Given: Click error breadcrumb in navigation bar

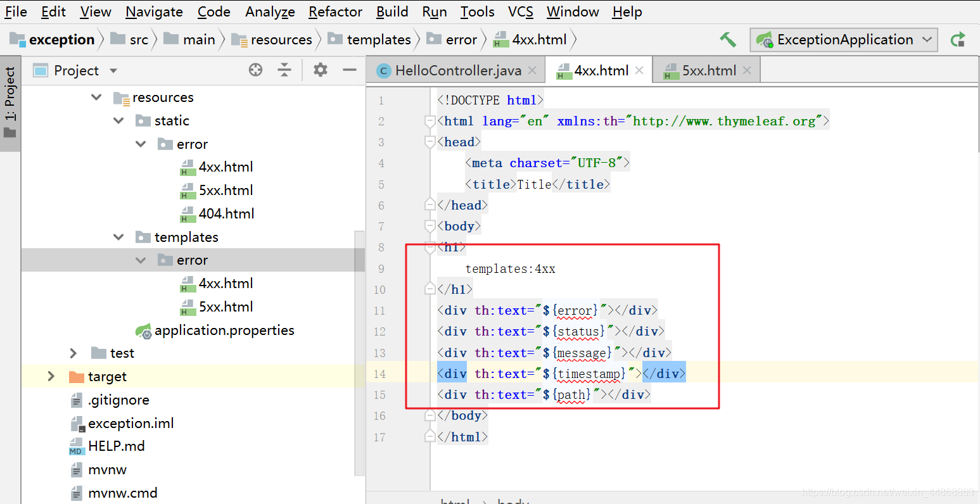Looking at the screenshot, I should pos(452,39).
